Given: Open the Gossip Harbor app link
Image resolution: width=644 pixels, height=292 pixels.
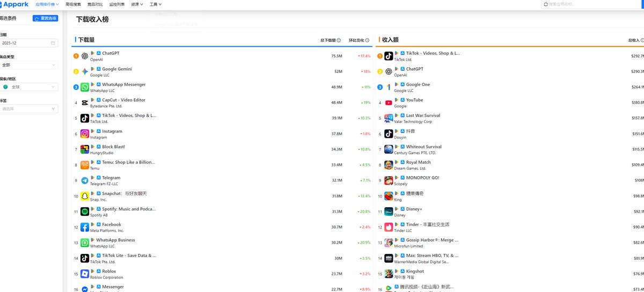Looking at the screenshot, I should point(433,240).
